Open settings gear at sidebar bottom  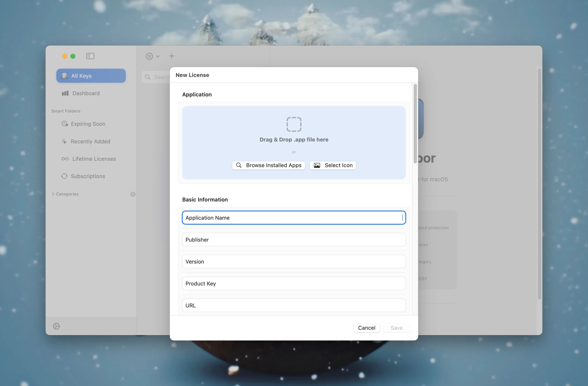(x=56, y=326)
